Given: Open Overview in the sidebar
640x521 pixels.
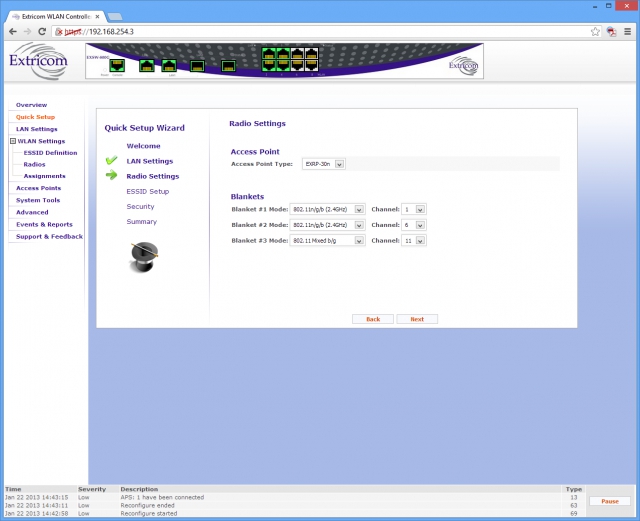Looking at the screenshot, I should point(31,105).
